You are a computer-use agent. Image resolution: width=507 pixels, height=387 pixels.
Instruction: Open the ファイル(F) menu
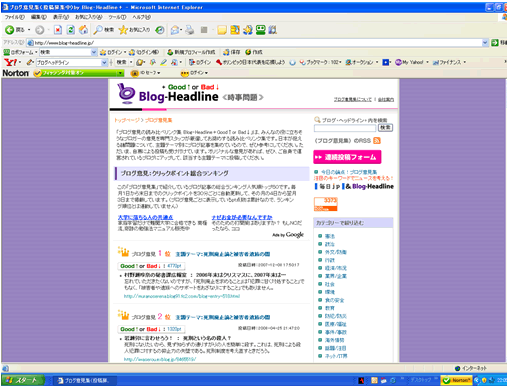coord(14,17)
